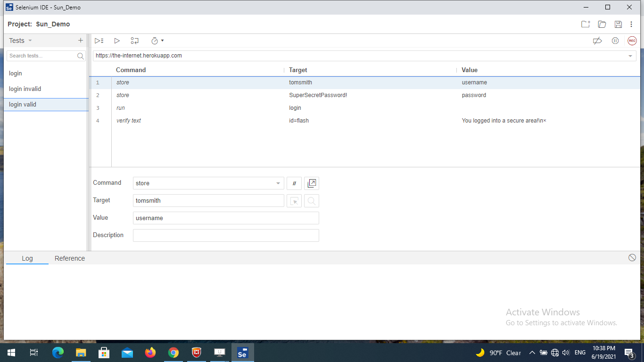The height and width of the screenshot is (362, 644).
Task: Show hidden system tray icons
Action: 532,353
